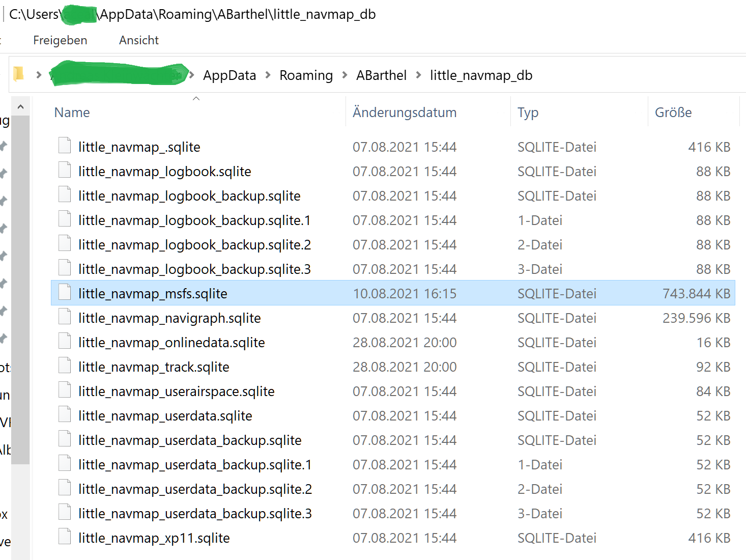Select the little_navmap_userdata_backup.sqlite.2 file name
This screenshot has width=746, height=560.
pos(195,489)
